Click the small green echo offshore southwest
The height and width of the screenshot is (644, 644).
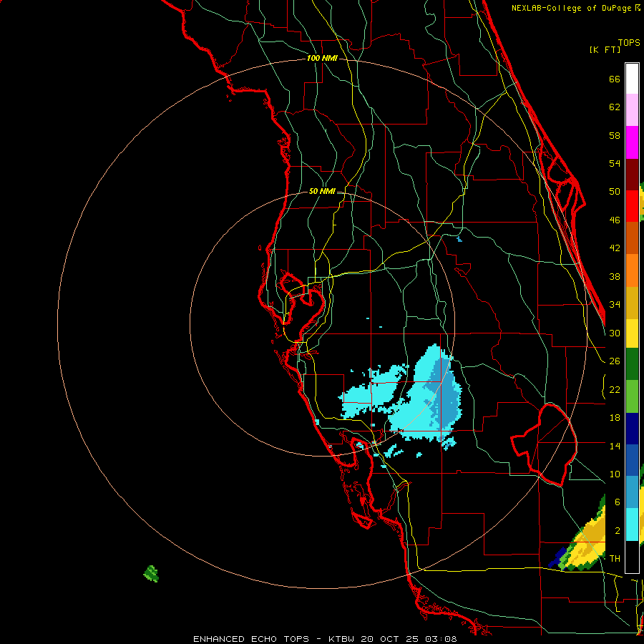click(151, 574)
